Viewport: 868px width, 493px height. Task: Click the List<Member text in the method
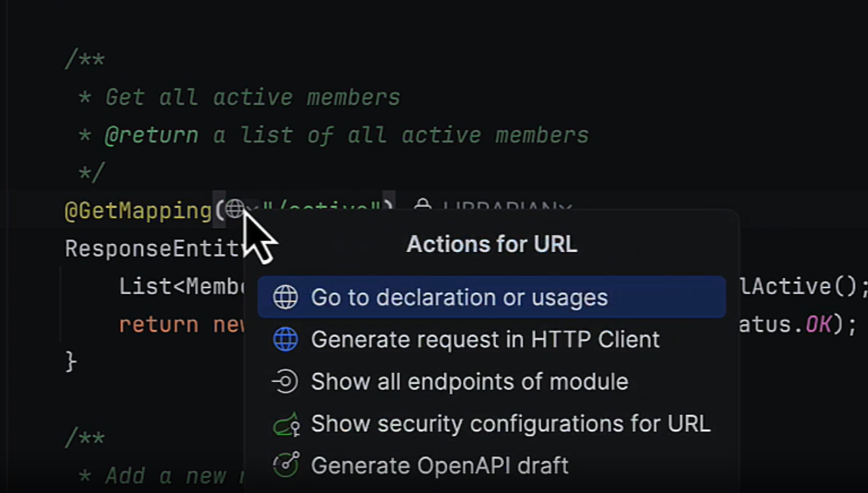click(182, 287)
